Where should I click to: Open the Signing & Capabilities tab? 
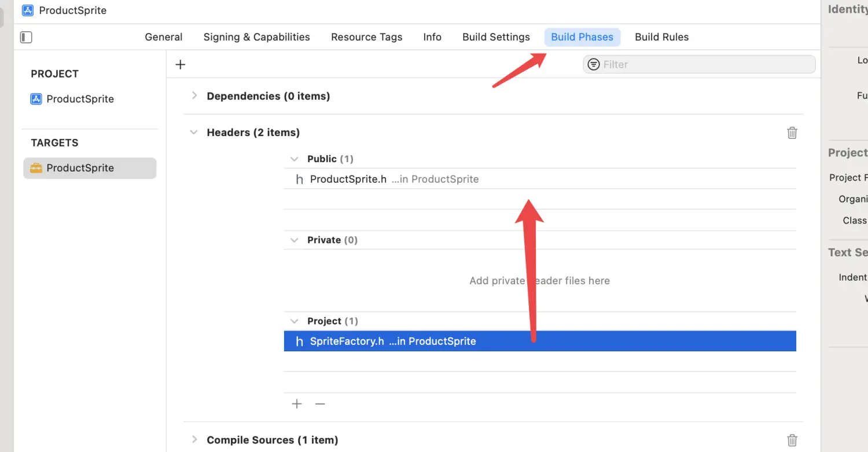coord(256,37)
